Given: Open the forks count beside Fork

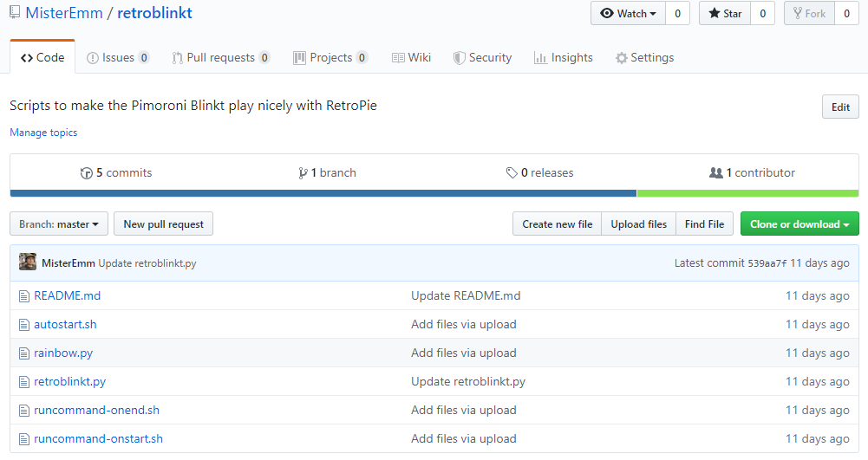Looking at the screenshot, I should (846, 13).
